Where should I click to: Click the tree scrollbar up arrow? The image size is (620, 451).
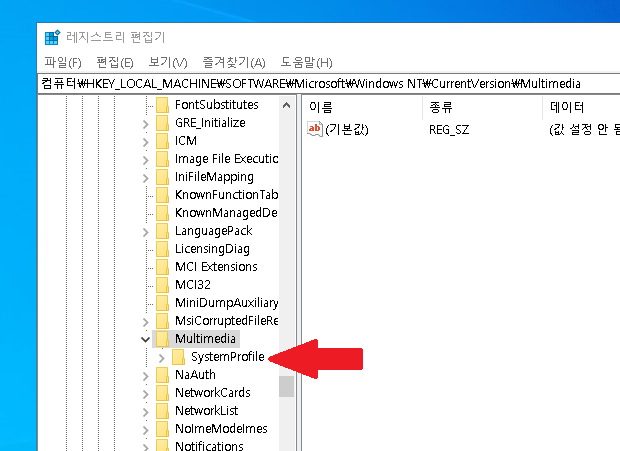[x=286, y=105]
